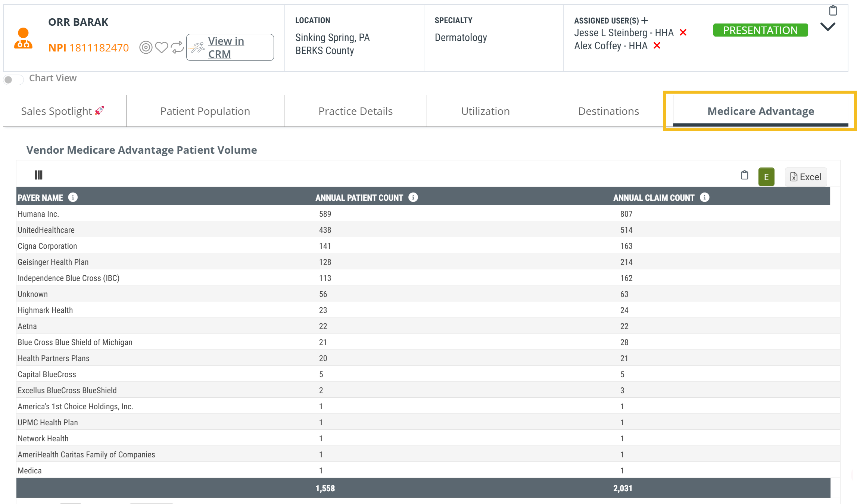Switch to Patient Population tab
This screenshot has width=857, height=504.
click(x=205, y=111)
